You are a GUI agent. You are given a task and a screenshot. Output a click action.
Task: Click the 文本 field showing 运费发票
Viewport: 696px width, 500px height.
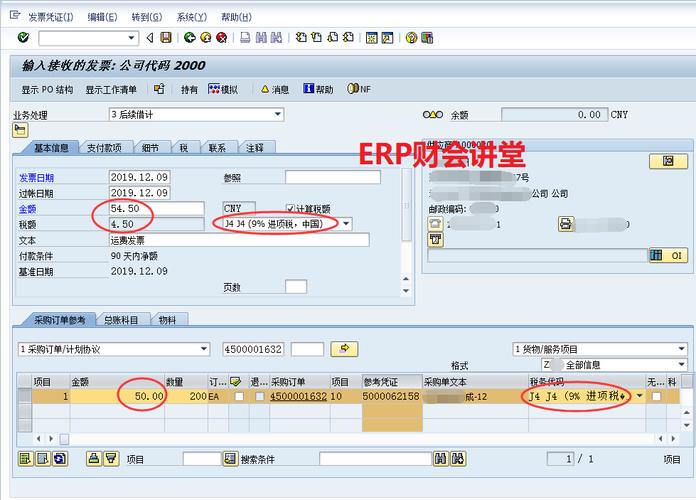coord(239,240)
